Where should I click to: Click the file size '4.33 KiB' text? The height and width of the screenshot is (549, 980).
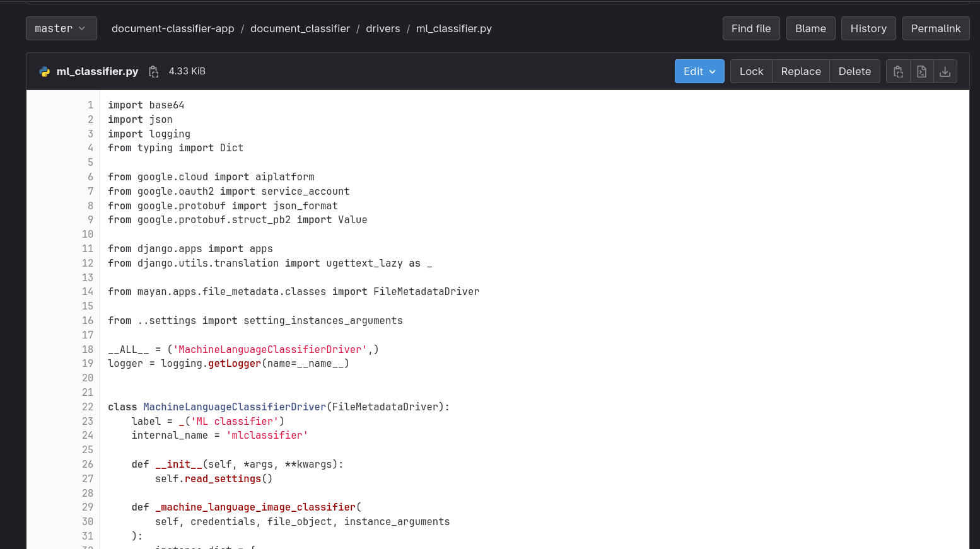[187, 71]
